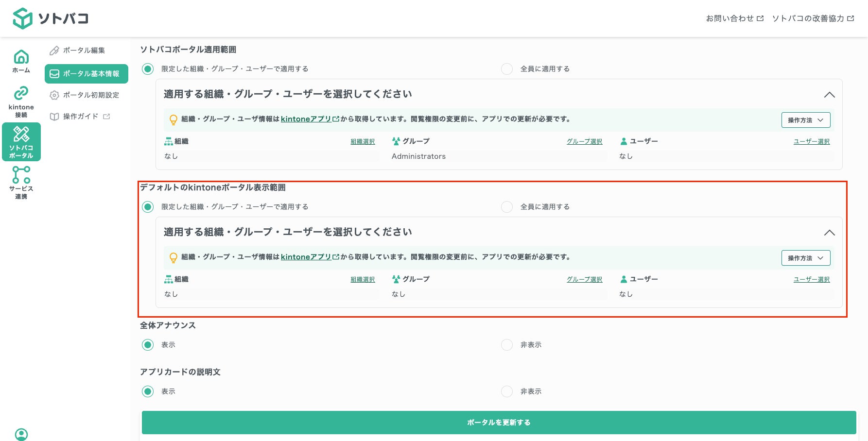Go to ホーム via house icon

pos(21,58)
